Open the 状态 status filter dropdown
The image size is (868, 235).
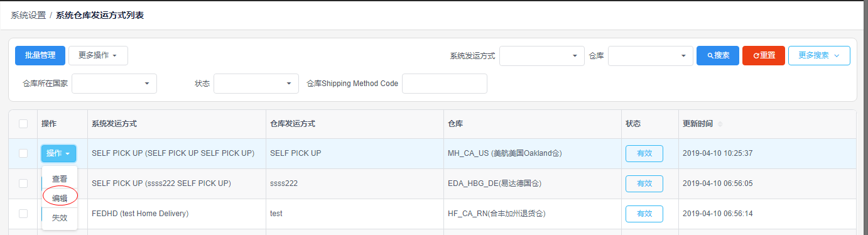click(x=256, y=83)
